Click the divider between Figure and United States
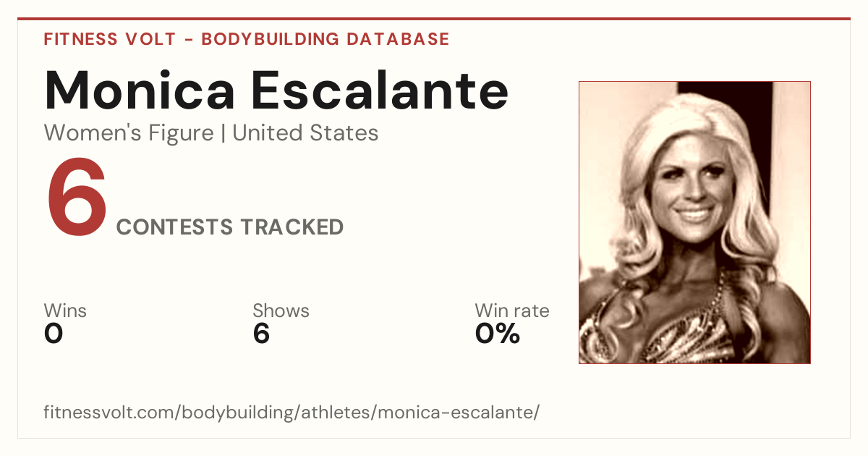 (224, 134)
